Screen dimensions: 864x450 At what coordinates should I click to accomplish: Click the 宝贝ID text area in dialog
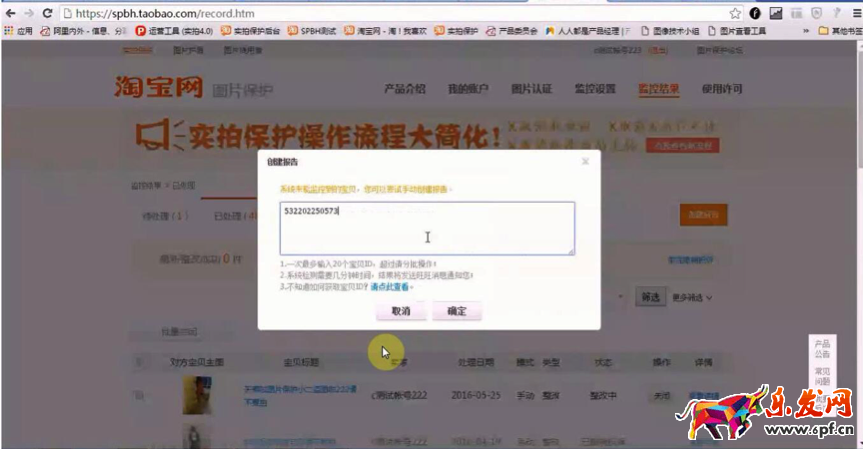click(427, 228)
